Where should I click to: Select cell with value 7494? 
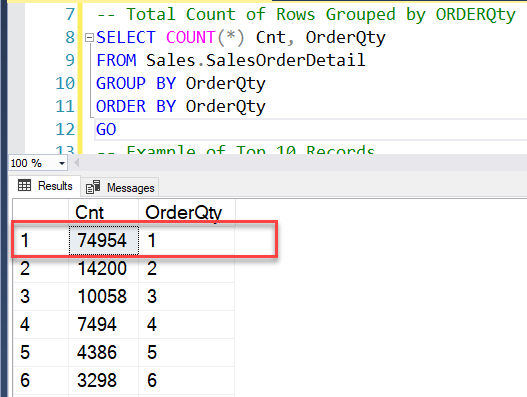(x=104, y=324)
